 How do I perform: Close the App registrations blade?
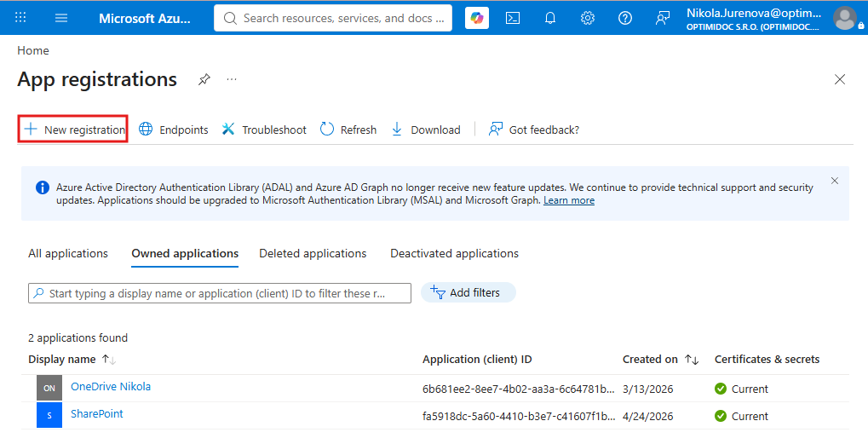pyautogui.click(x=840, y=80)
